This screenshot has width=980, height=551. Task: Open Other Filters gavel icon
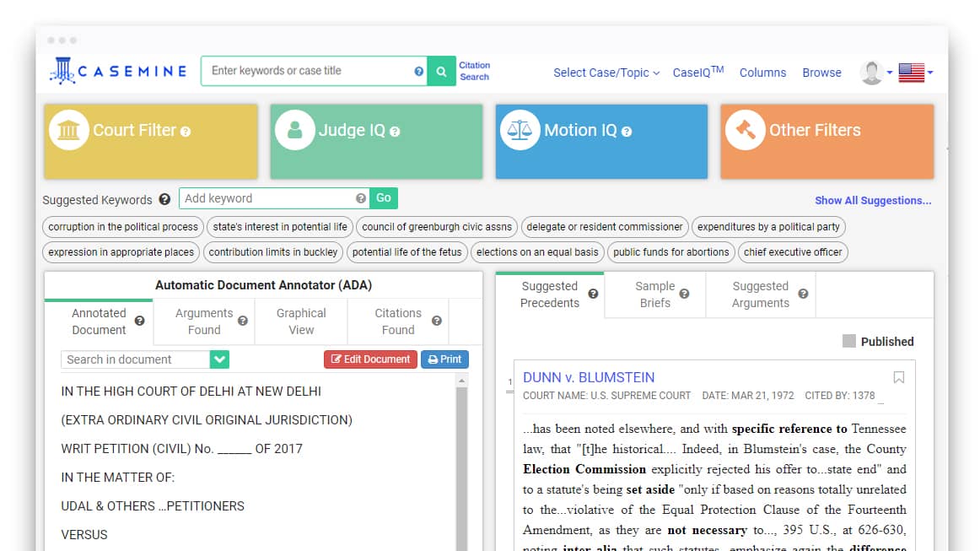point(745,131)
